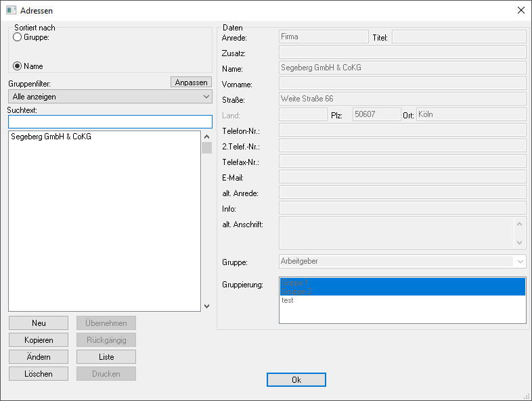Viewport: 532px width, 401px height.
Task: Click the address list scroll-down arrow
Action: [x=206, y=306]
